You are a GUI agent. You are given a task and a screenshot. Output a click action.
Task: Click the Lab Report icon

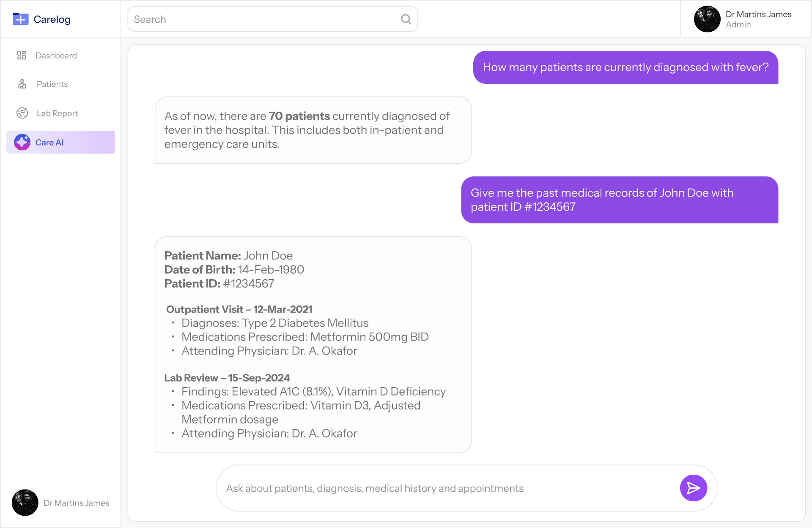point(22,113)
